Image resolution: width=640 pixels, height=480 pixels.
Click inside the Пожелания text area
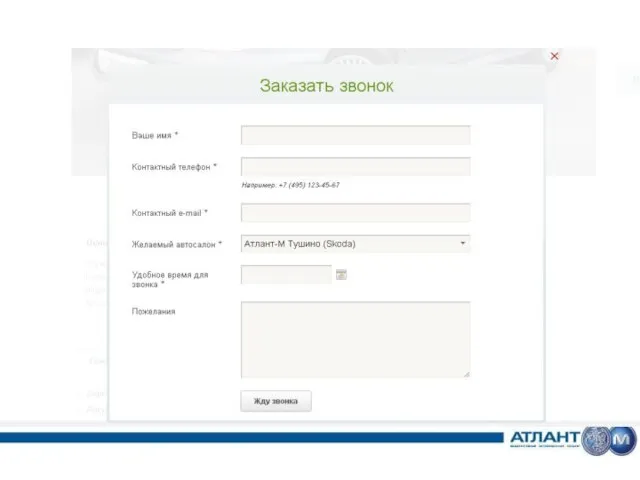[x=355, y=339]
